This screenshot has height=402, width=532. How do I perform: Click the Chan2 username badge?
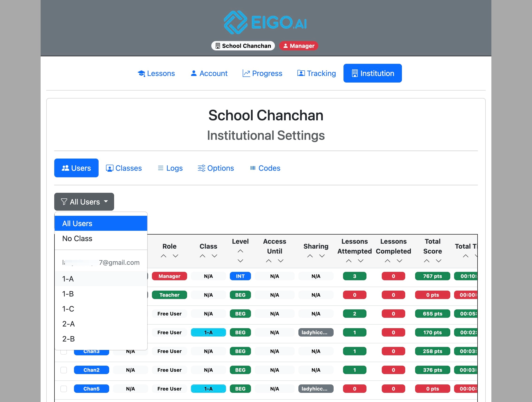coord(91,370)
